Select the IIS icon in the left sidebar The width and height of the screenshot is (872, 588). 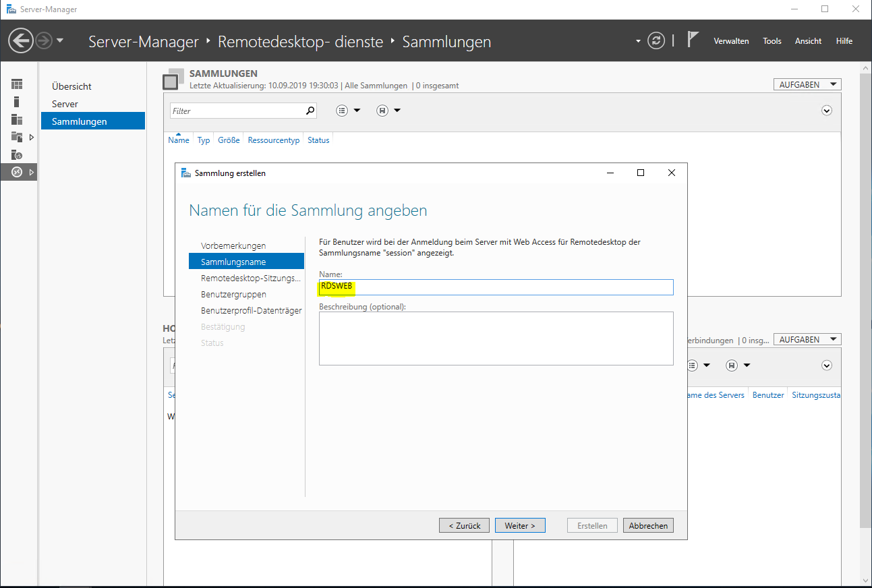(17, 154)
